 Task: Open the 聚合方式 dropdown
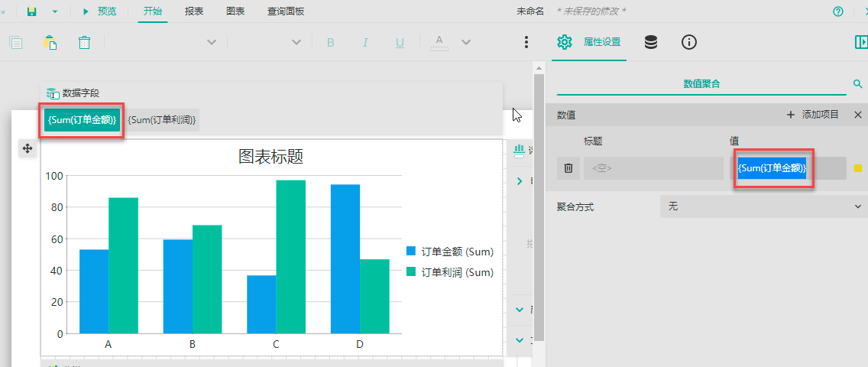[761, 206]
